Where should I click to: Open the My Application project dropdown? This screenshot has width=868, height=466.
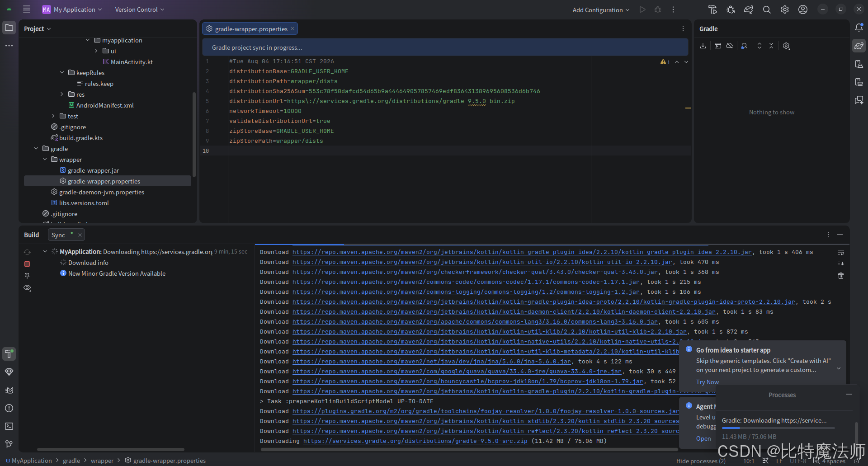[x=72, y=9]
